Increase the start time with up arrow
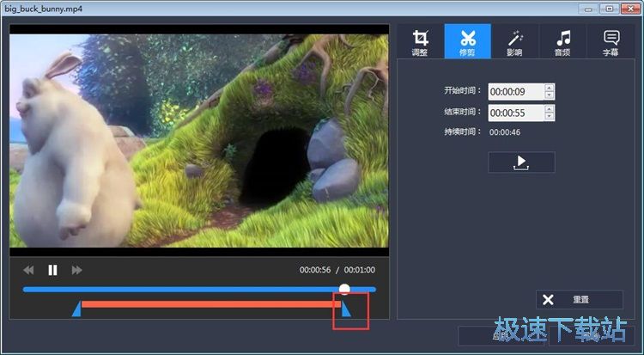Image resolution: width=644 pixels, height=355 pixels. pyautogui.click(x=550, y=88)
